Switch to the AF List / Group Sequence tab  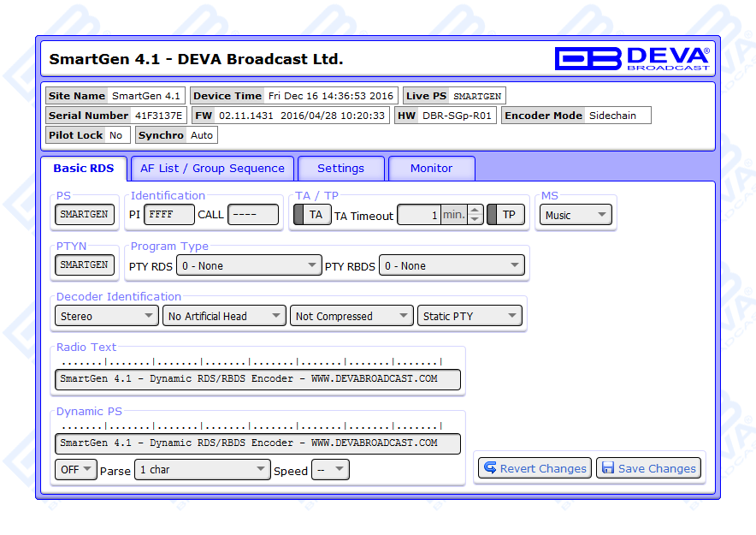212,169
